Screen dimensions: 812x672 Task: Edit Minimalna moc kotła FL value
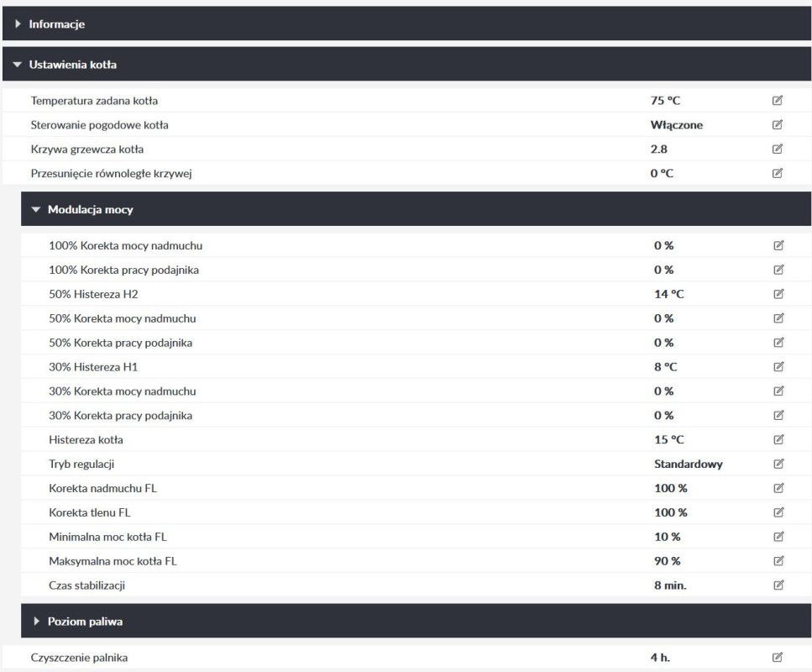point(778,537)
